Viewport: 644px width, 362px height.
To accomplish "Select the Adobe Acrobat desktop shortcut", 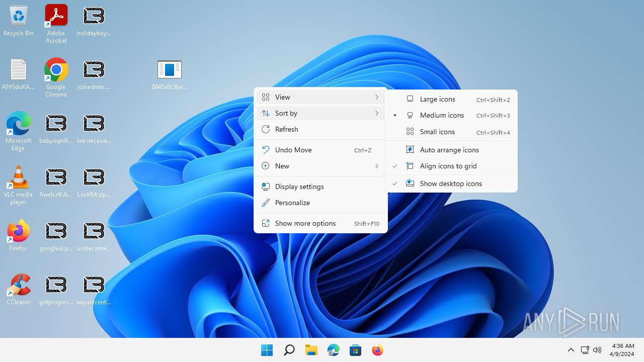I will 56,24.
